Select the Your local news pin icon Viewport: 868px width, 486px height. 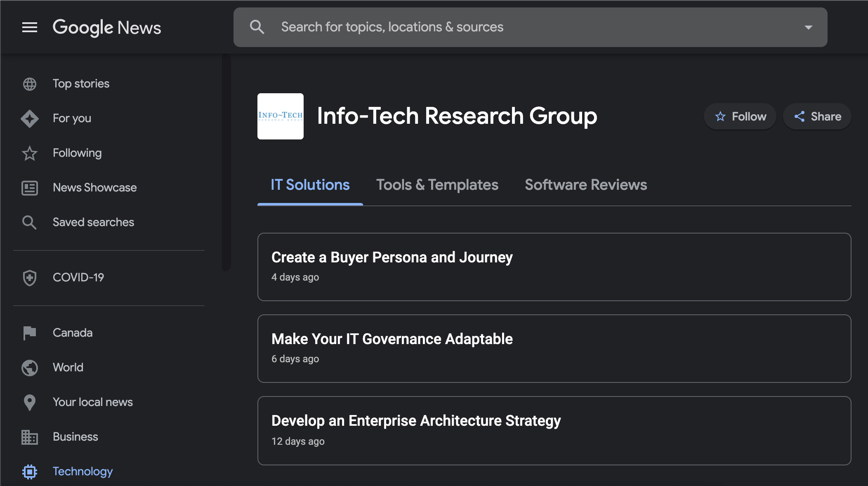29,402
